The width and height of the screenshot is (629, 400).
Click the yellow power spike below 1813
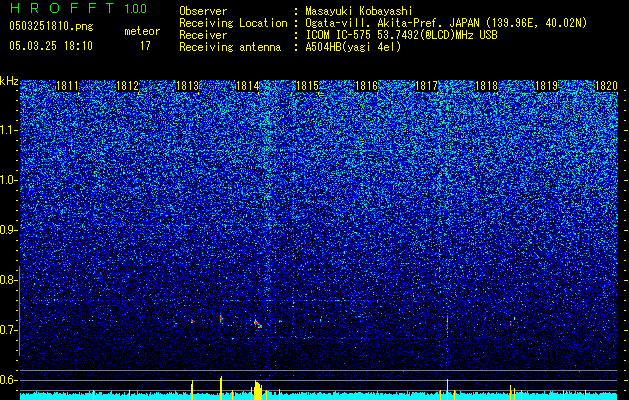pos(192,390)
